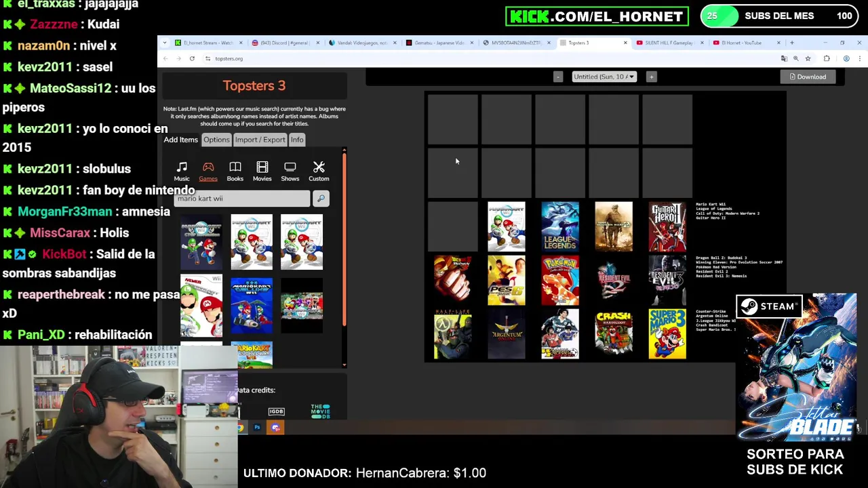Screen dimensions: 868x488
Task: Open site info icon in address bar
Action: (208, 58)
